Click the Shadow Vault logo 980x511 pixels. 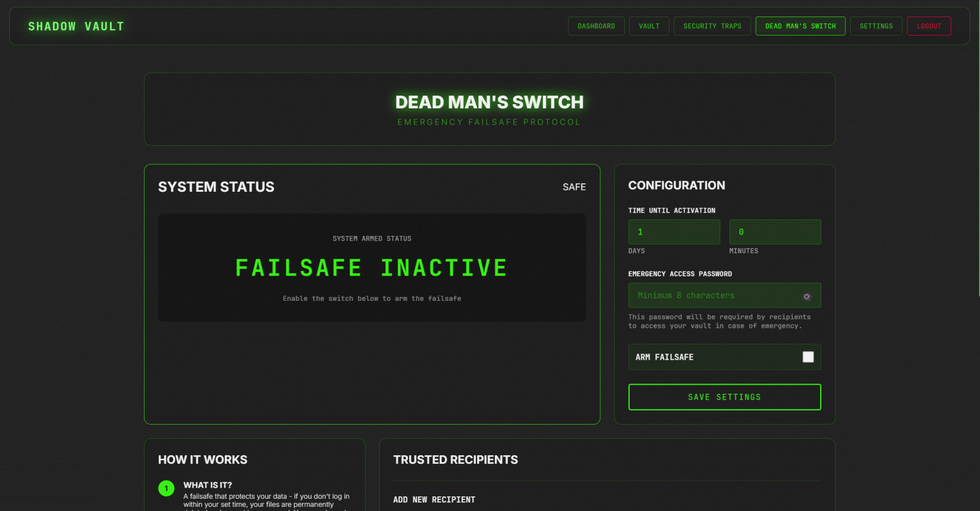click(x=76, y=26)
